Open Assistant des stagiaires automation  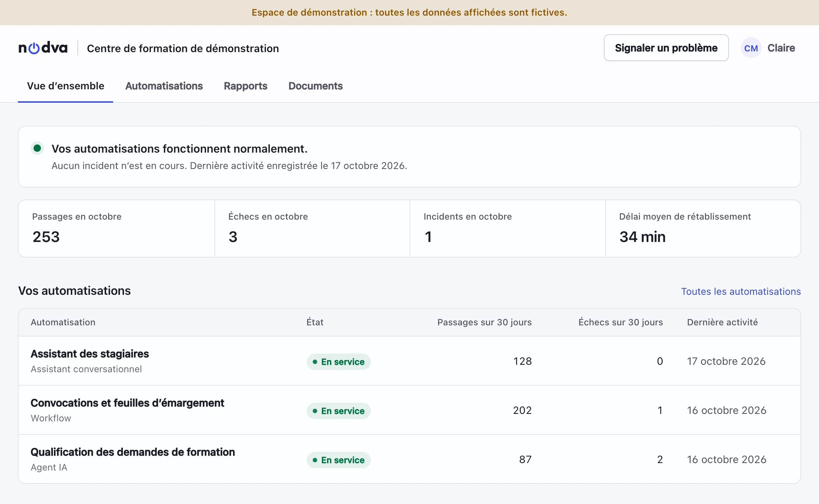click(x=90, y=354)
